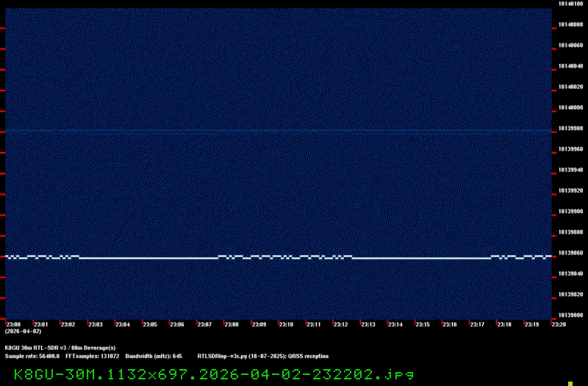Select the 23:17 time label
The height and width of the screenshot is (386, 588).
pos(477,324)
